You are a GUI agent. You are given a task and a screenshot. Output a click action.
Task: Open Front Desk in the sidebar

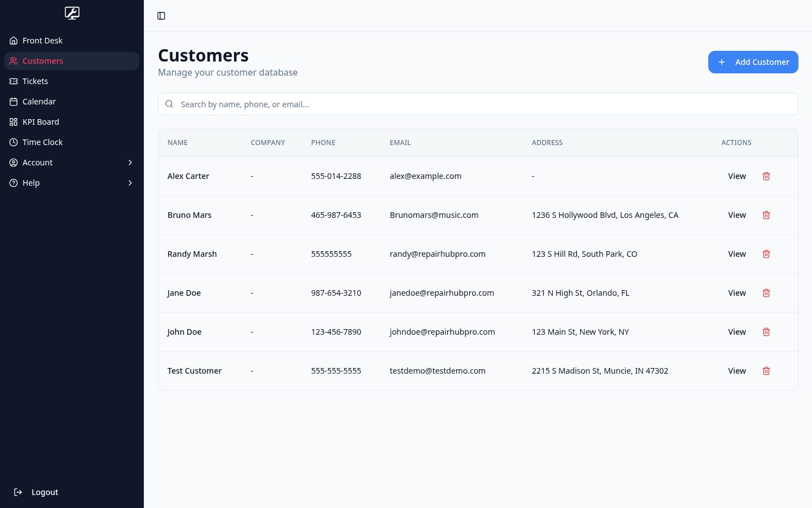click(72, 41)
